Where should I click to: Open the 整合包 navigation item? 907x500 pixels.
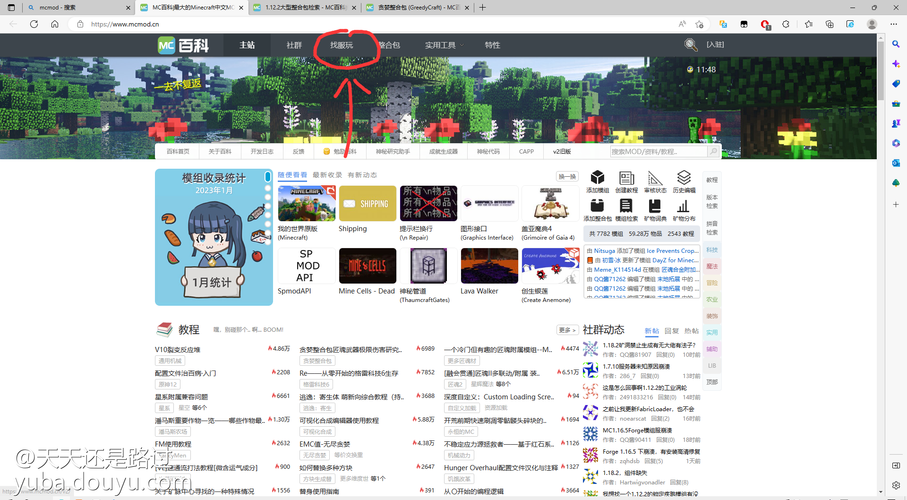(x=389, y=45)
